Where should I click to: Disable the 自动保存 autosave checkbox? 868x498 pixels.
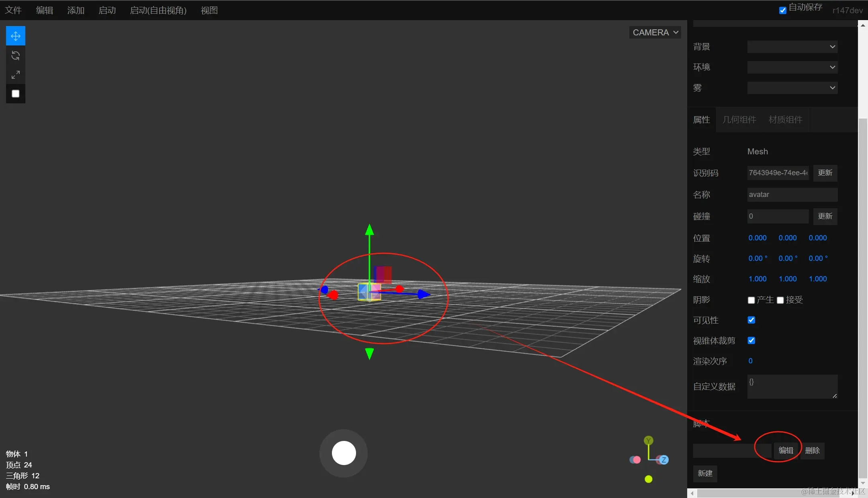[x=782, y=10]
